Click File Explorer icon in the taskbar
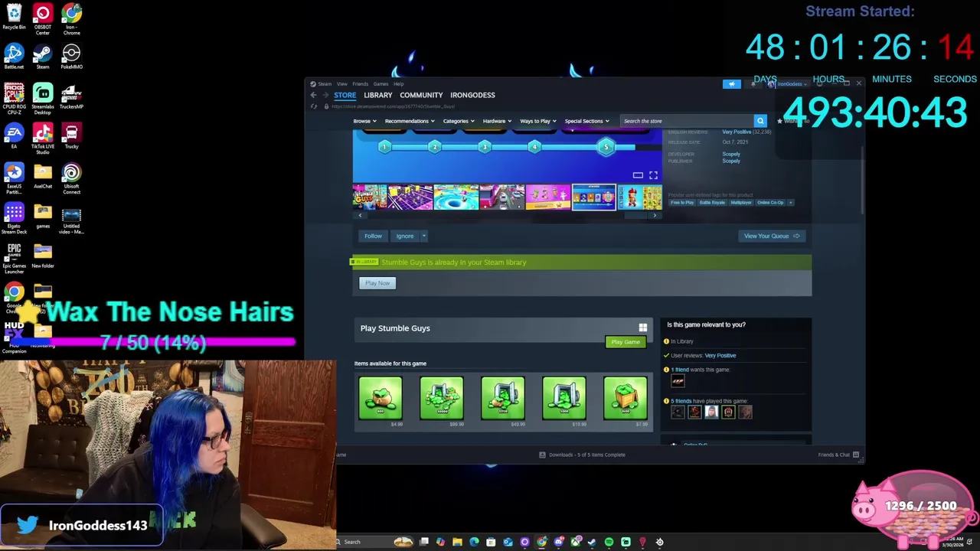The height and width of the screenshot is (551, 980). click(457, 542)
